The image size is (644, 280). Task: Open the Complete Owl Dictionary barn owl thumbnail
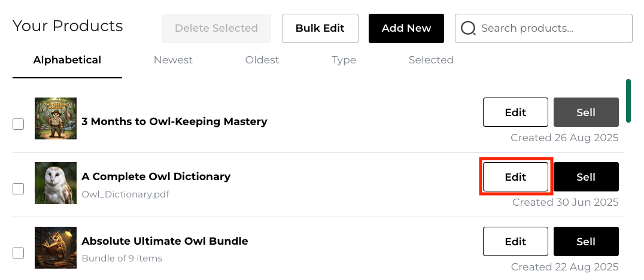(56, 183)
